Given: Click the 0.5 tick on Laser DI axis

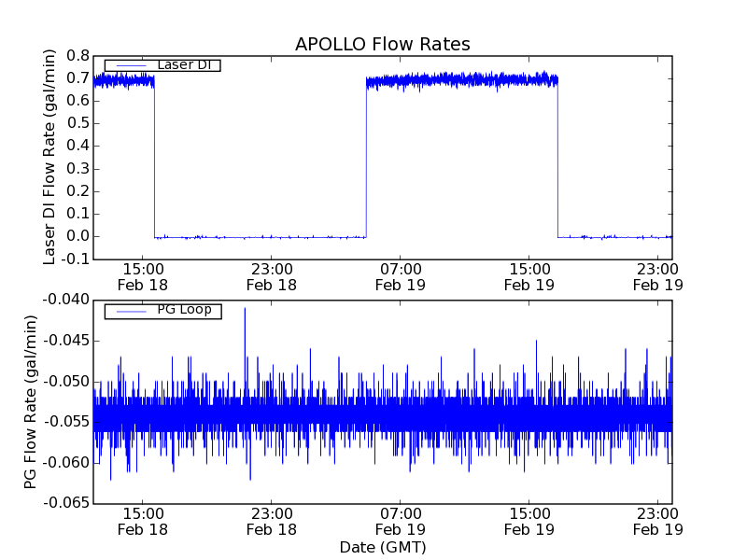Looking at the screenshot, I should (78, 123).
